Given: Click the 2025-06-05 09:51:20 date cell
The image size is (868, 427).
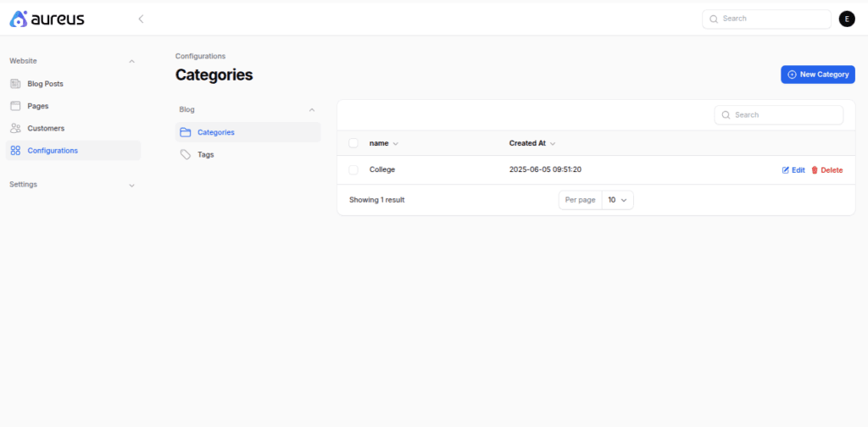Looking at the screenshot, I should [x=545, y=169].
